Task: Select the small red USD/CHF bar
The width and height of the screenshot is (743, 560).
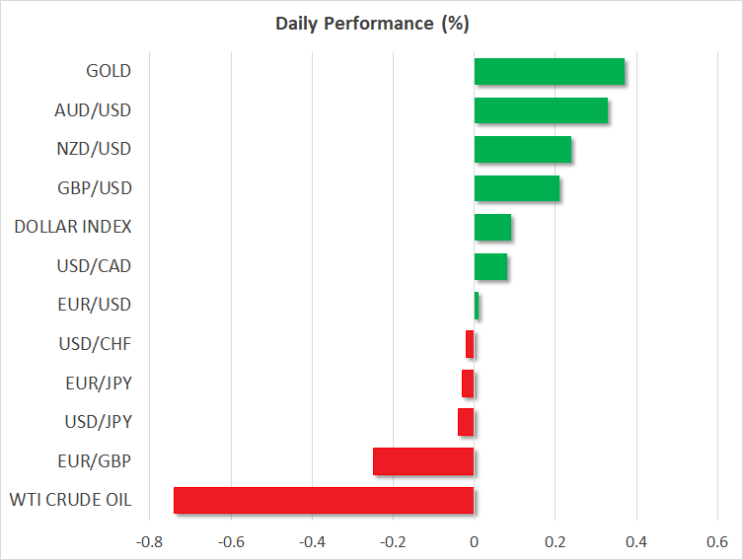Action: tap(470, 344)
